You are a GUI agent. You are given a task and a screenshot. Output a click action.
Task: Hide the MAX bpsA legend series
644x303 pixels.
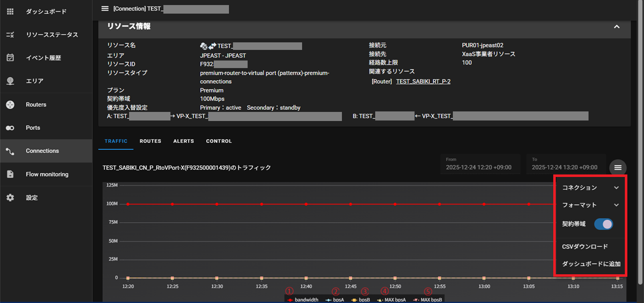(x=391, y=299)
